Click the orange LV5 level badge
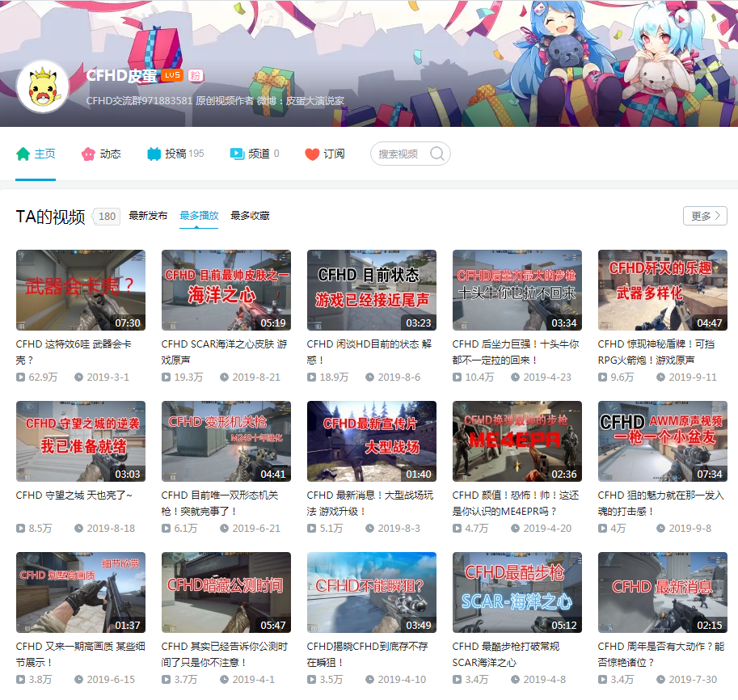The width and height of the screenshot is (738, 700). [x=171, y=75]
